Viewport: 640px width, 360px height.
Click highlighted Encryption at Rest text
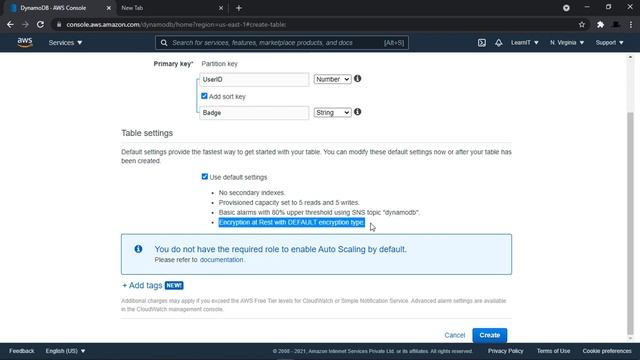[x=291, y=222]
